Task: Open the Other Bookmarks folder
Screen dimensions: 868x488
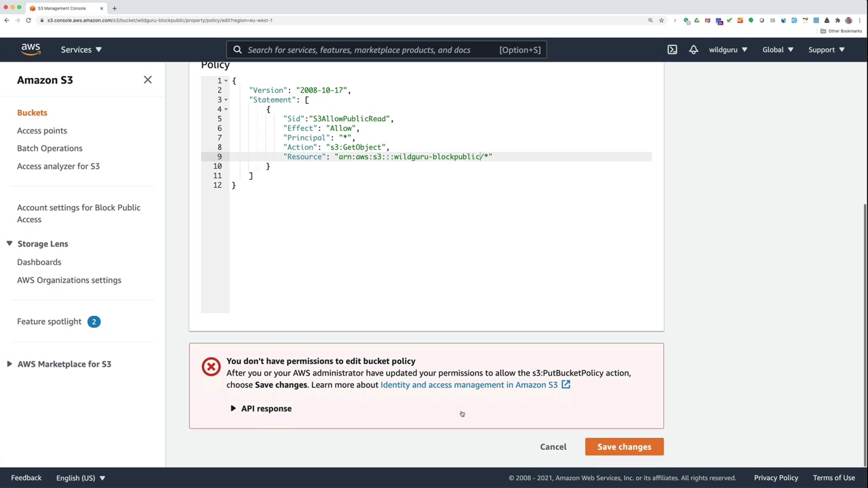Action: 842,31
